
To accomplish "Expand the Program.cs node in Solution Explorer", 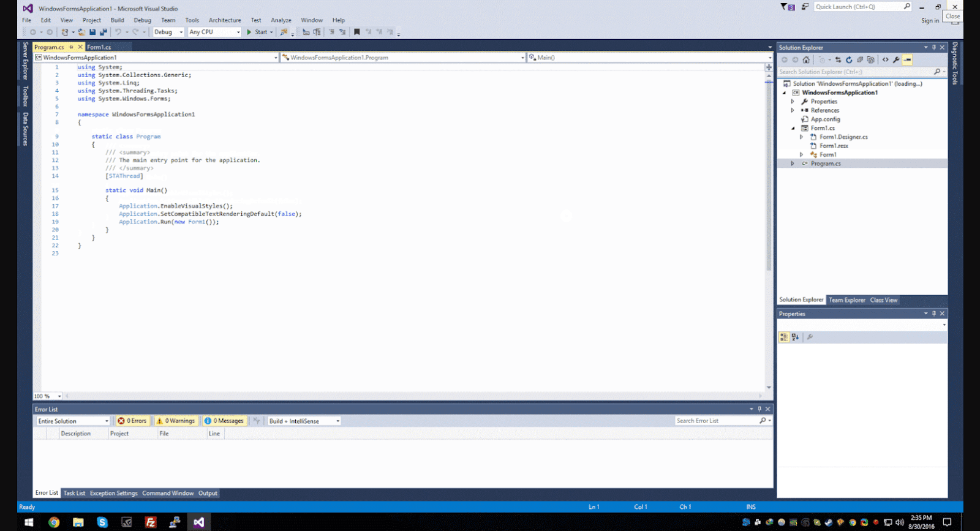I will tap(793, 164).
